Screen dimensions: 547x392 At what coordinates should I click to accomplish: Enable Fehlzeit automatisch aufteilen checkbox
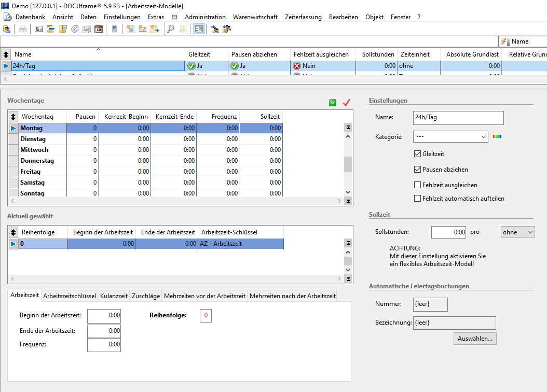(417, 199)
